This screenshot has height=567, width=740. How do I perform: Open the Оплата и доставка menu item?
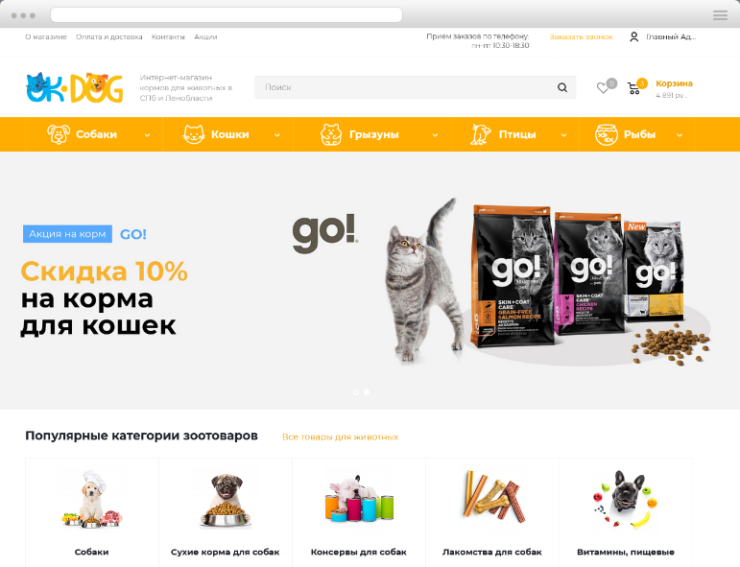coord(109,37)
